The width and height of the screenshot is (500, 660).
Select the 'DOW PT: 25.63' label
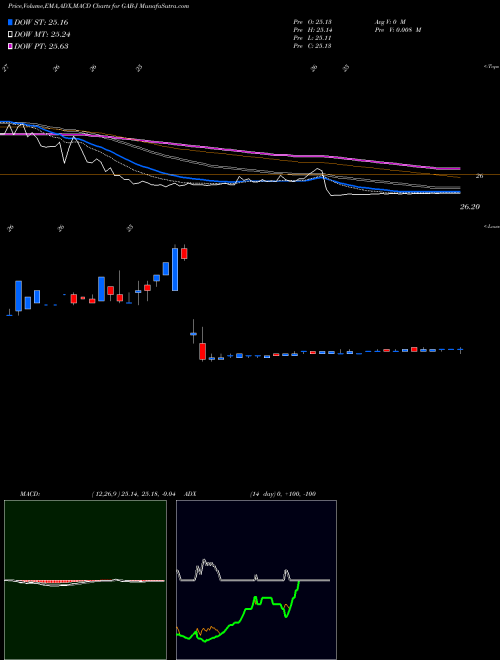click(41, 46)
